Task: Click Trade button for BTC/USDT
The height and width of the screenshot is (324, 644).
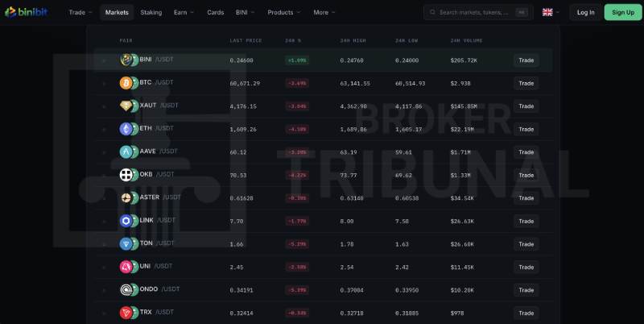Action: click(x=526, y=84)
